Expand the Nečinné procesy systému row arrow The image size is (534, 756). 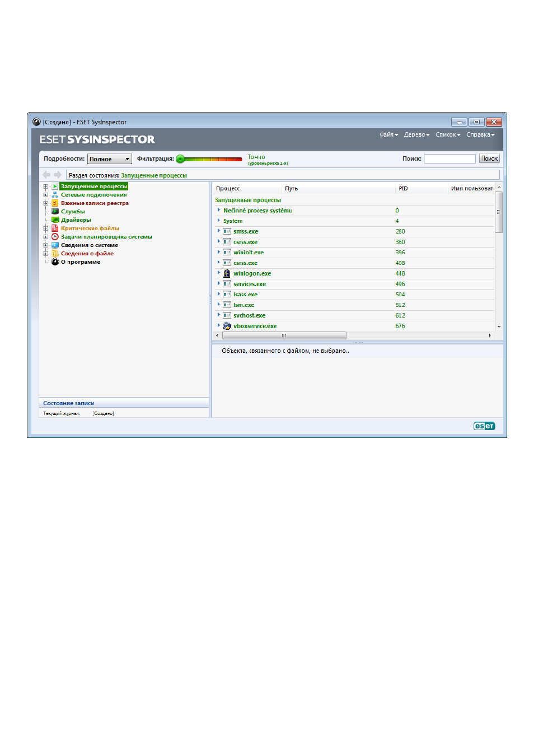219,210
